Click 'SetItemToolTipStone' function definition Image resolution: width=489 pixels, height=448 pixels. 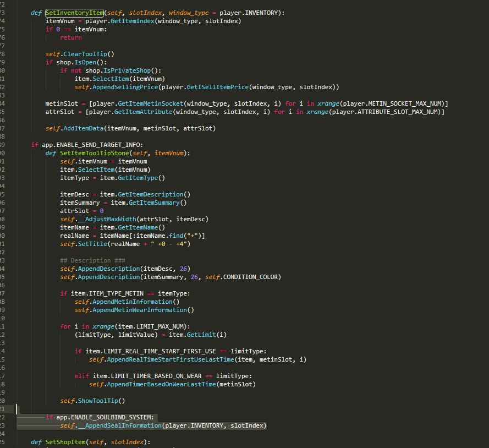click(95, 153)
